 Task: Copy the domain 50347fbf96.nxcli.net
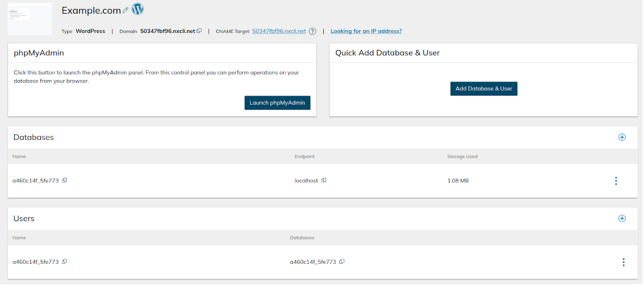tap(199, 31)
